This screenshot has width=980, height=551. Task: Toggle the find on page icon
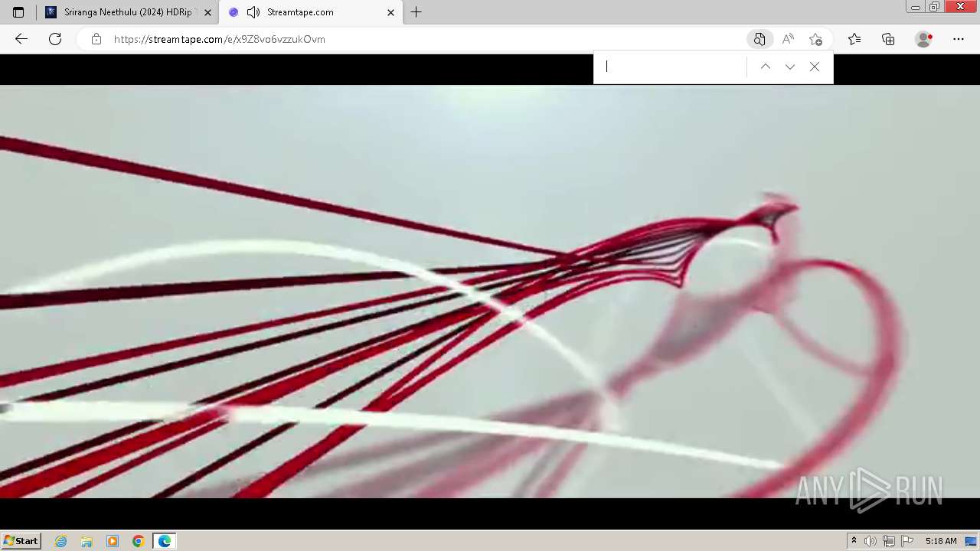coord(759,39)
